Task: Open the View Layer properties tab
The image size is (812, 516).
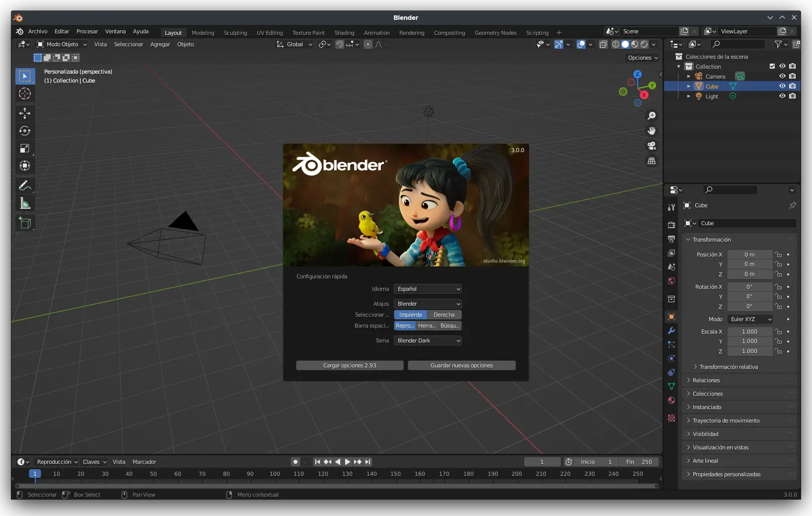Action: [x=671, y=253]
